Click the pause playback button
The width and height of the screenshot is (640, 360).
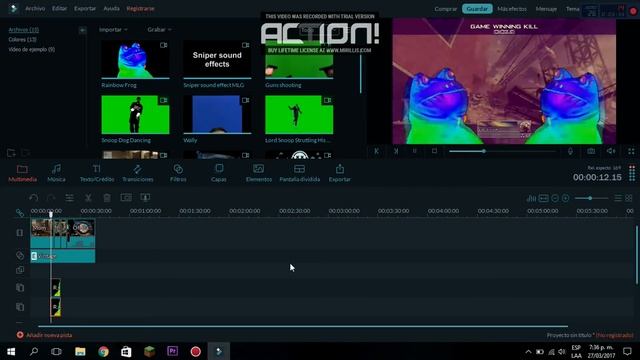tap(415, 151)
